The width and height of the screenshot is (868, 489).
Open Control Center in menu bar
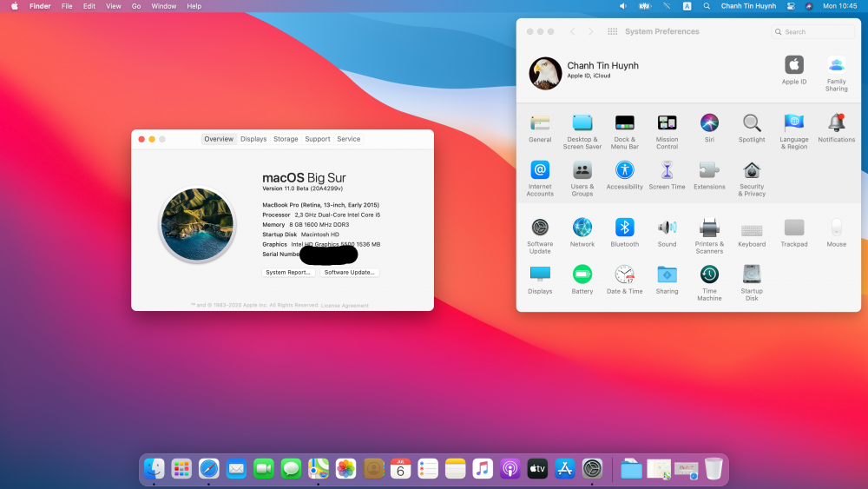point(791,6)
